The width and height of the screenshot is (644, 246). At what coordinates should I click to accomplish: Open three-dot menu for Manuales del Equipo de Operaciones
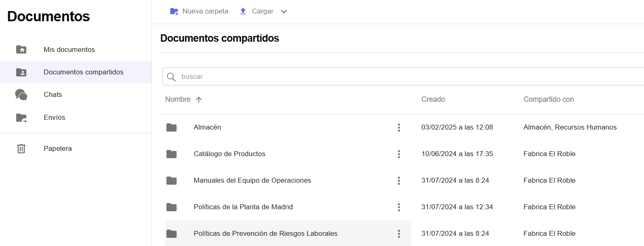point(399,181)
